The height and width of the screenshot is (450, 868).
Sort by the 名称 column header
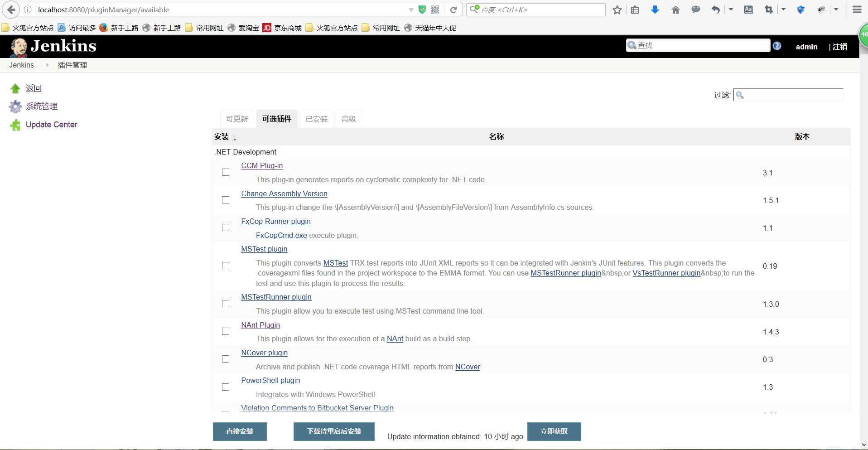[497, 136]
